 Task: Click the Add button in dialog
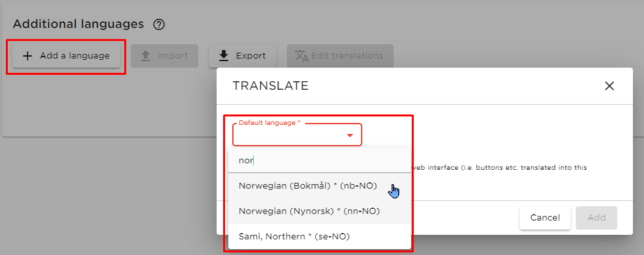click(597, 218)
